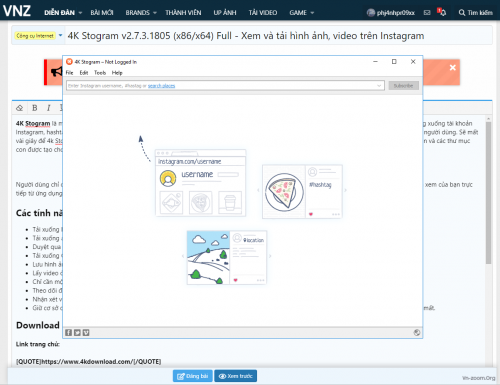This screenshot has width=500, height=385.
Task: Open the phj4nhpr09xx user account
Action: pyautogui.click(x=396, y=13)
